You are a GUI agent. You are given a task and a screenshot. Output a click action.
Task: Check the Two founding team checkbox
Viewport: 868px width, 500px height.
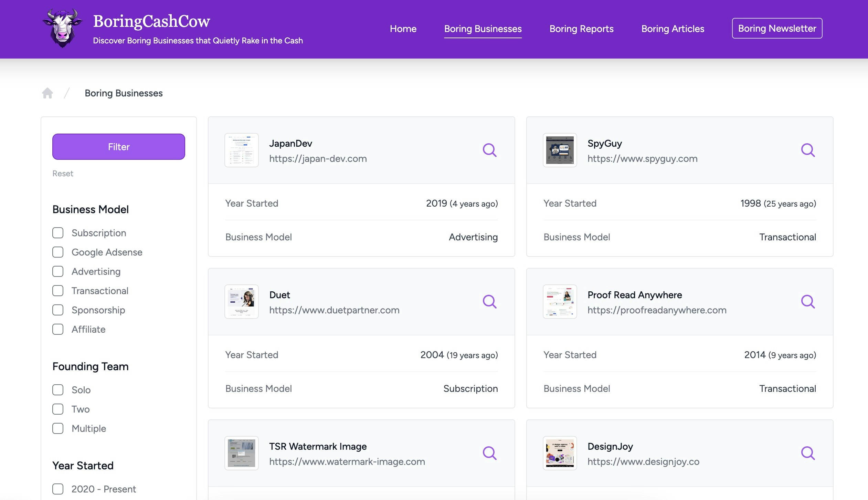58,409
